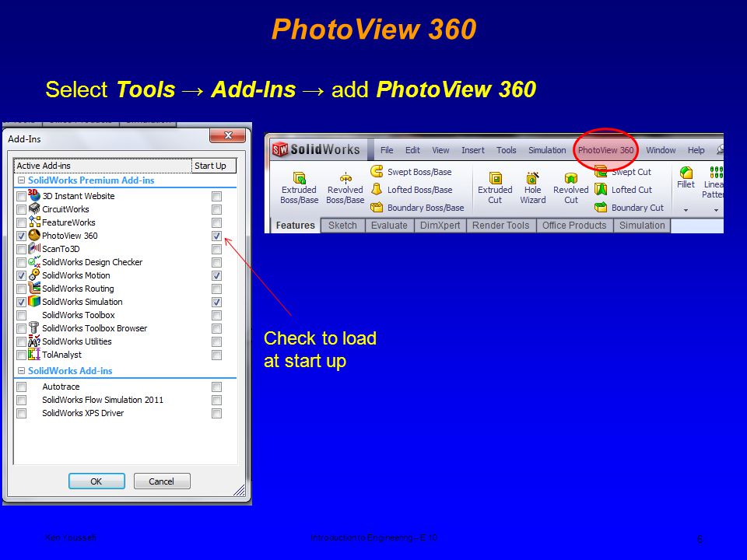
Task: Click the PhotoView 360 add-in icon
Action: point(33,235)
